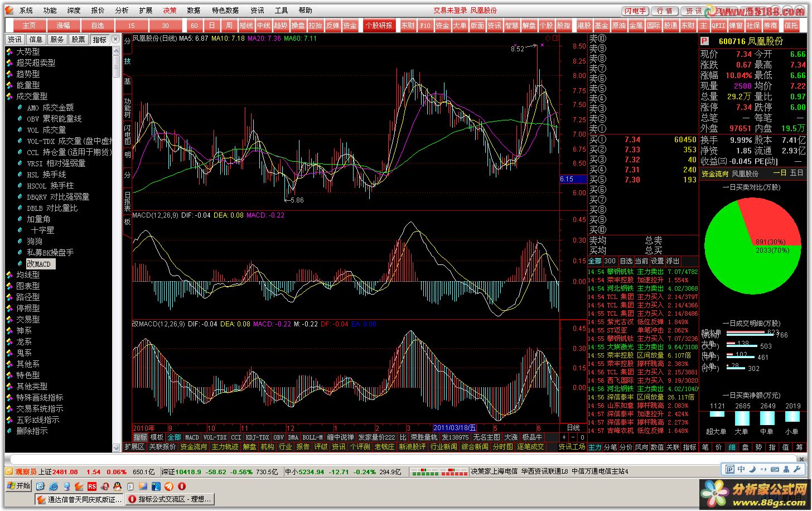The height and width of the screenshot is (511, 812).
Task: Click the red P icon beside 600716
Action: click(x=704, y=41)
